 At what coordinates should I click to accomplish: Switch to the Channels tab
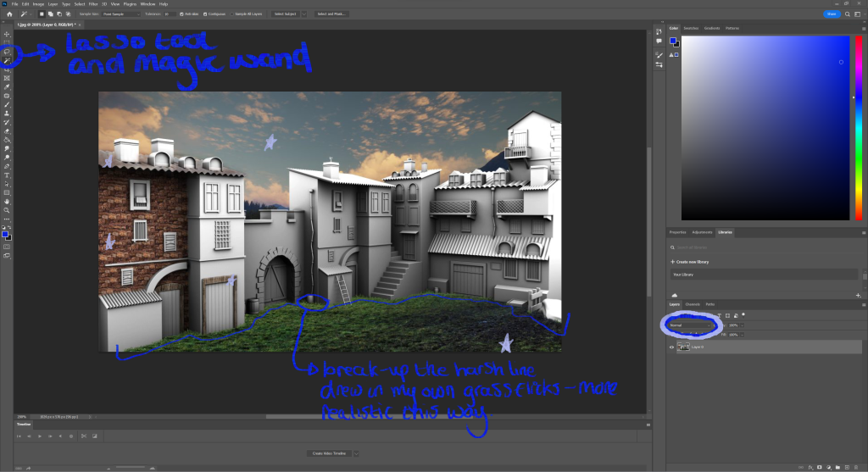coord(693,303)
